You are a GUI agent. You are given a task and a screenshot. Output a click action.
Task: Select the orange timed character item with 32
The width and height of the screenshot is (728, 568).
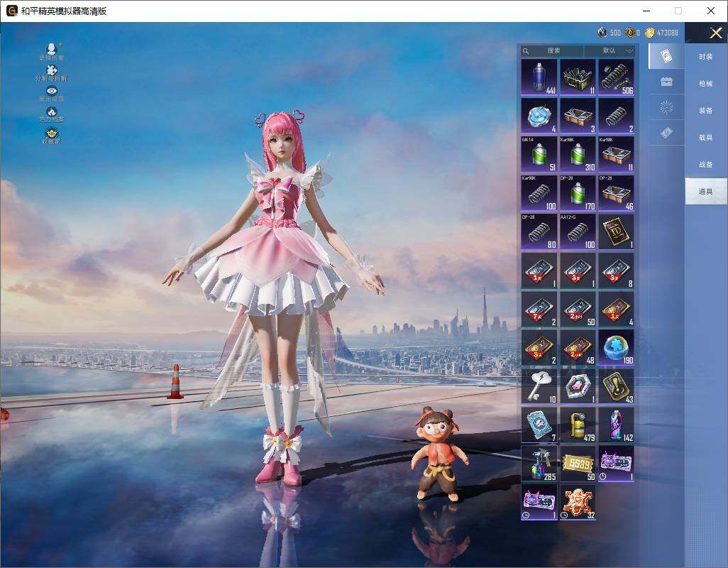pyautogui.click(x=578, y=502)
